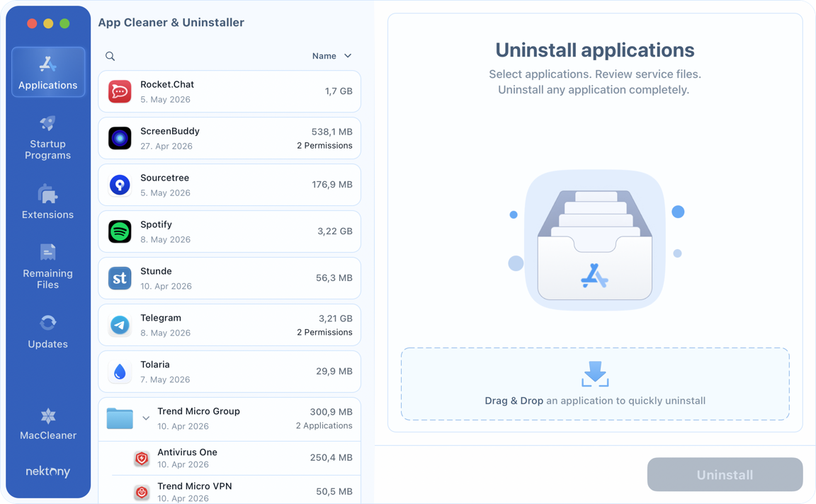
Task: Click the 50,5 MB size value
Action: (x=334, y=491)
